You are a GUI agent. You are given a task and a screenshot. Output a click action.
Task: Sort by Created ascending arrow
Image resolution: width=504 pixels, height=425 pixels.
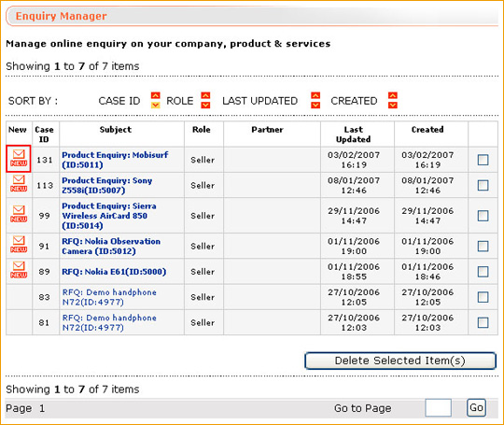point(393,95)
